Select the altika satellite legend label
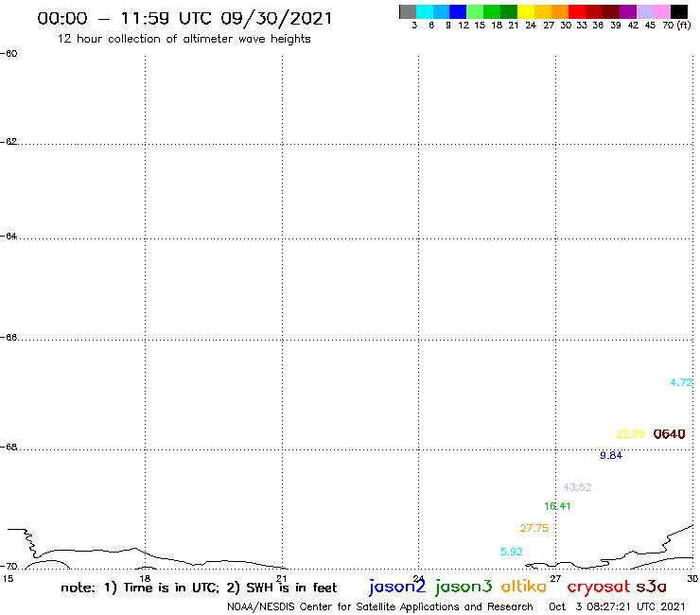Image resolution: width=700 pixels, height=615 pixels. point(524,586)
